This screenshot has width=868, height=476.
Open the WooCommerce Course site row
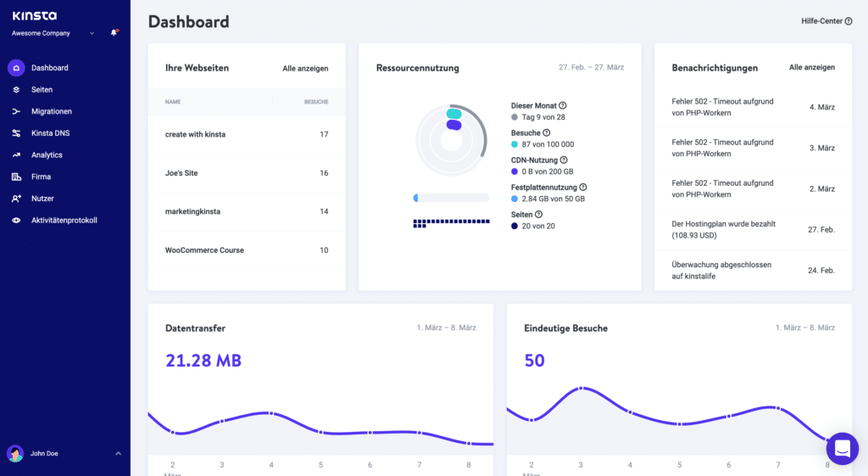click(204, 250)
